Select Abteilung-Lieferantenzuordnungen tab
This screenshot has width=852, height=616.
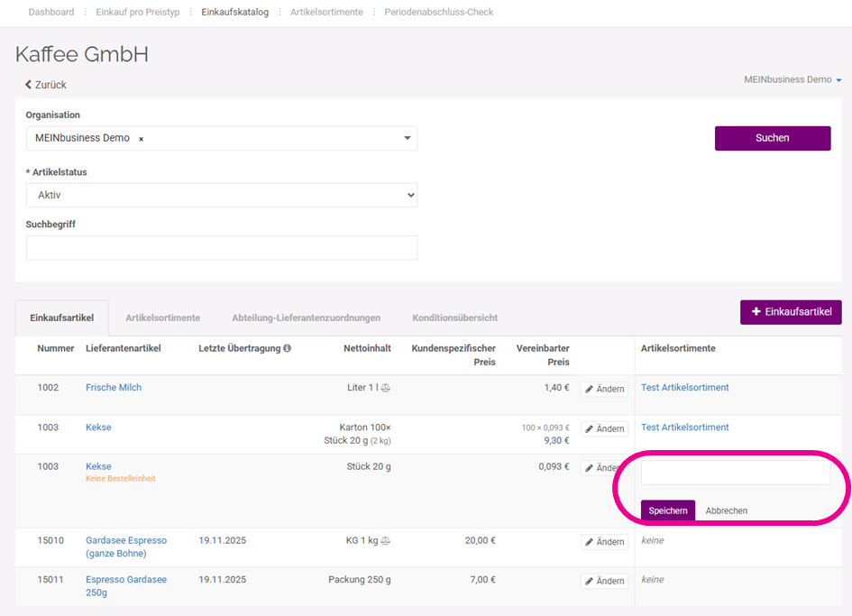click(306, 318)
